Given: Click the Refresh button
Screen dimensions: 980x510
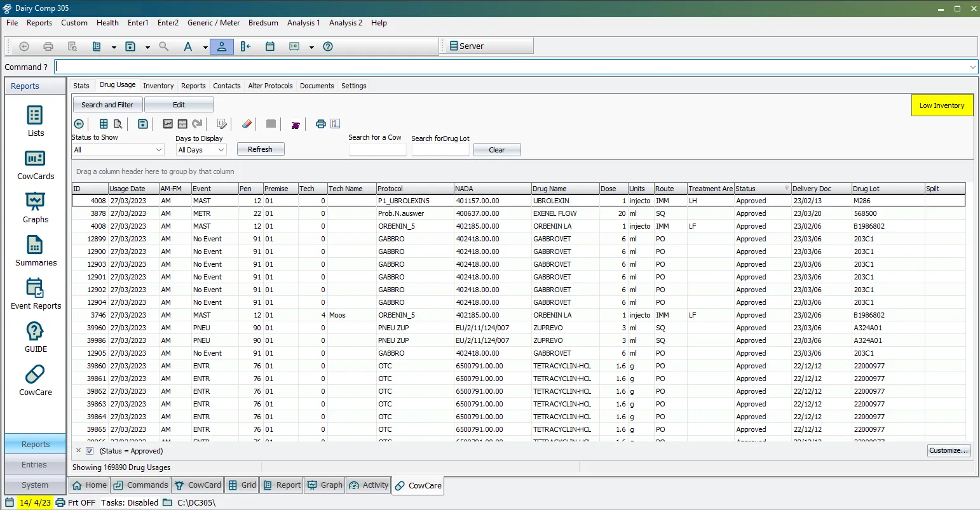Looking at the screenshot, I should 261,149.
